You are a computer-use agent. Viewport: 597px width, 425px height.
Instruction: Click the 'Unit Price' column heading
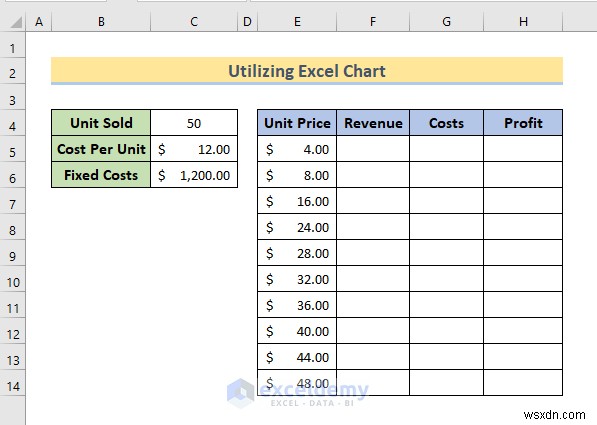coord(297,123)
